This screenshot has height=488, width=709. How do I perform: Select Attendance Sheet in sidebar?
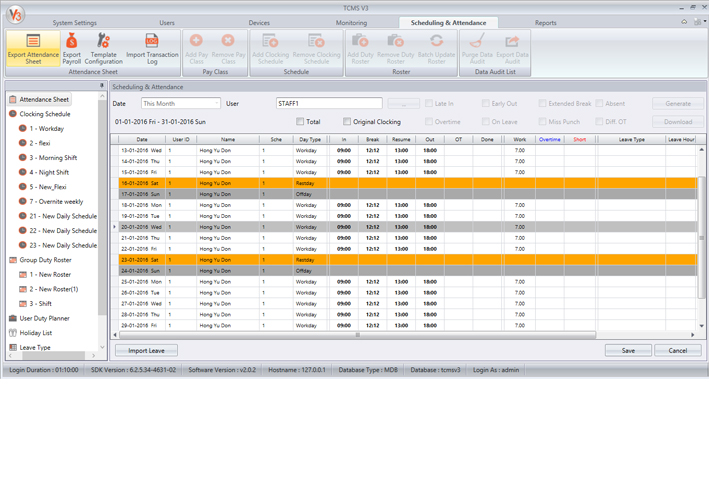[x=39, y=99]
